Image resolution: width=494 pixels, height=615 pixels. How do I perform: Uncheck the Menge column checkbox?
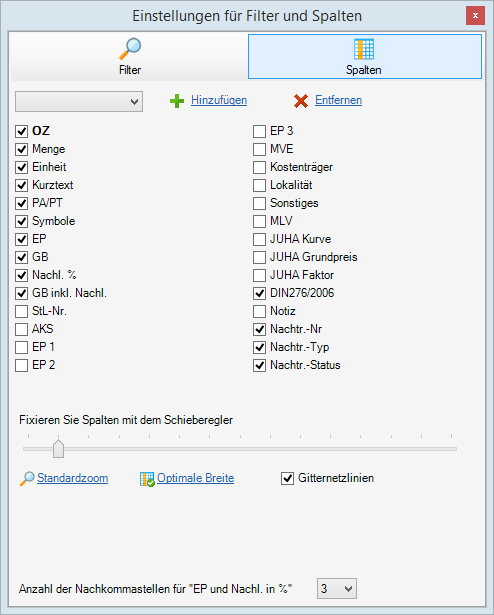point(22,149)
